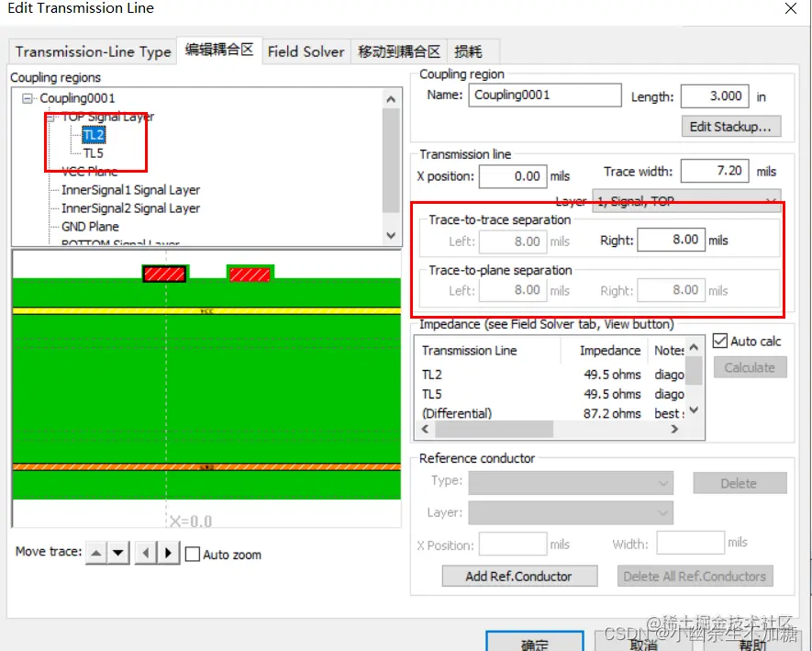This screenshot has width=812, height=651.
Task: Click the Transmission Line column header
Action: coord(488,351)
